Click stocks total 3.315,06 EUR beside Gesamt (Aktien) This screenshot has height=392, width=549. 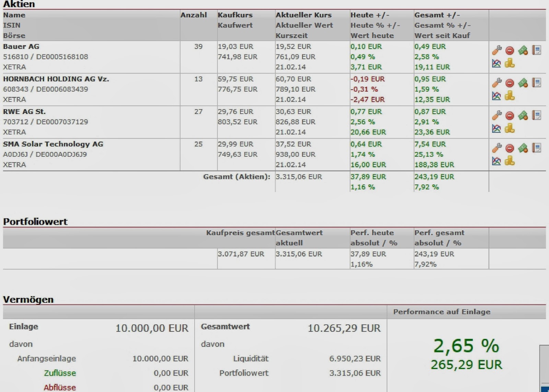tap(299, 177)
